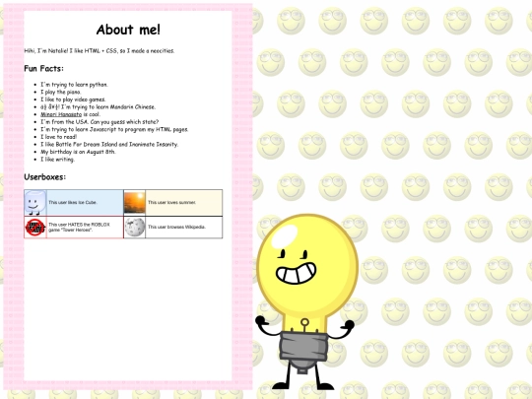Click the intro line about Natalie
This screenshot has height=399, width=532.
tap(100, 51)
